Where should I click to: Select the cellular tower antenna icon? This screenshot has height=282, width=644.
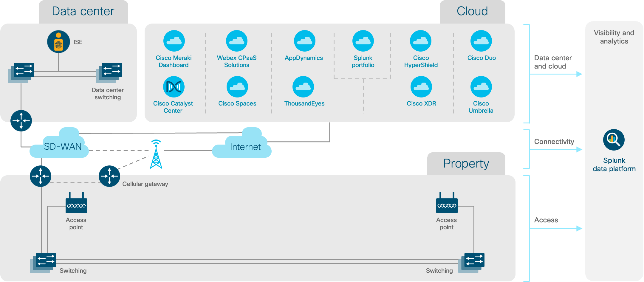[x=156, y=154]
